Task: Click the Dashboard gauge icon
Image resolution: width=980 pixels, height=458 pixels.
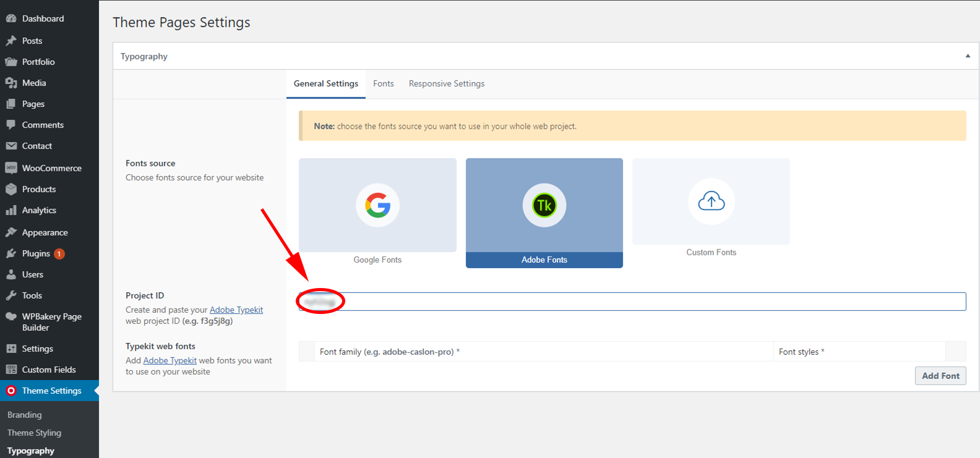Action: 11,19
